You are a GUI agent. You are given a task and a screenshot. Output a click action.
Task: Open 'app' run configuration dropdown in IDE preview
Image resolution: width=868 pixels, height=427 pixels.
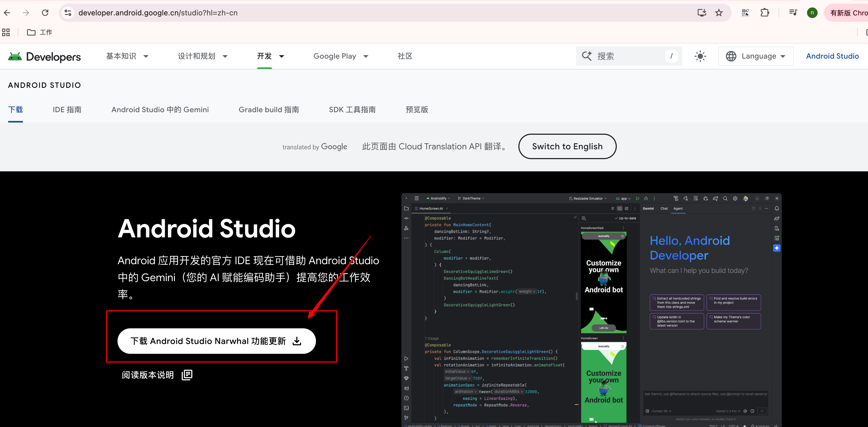623,199
